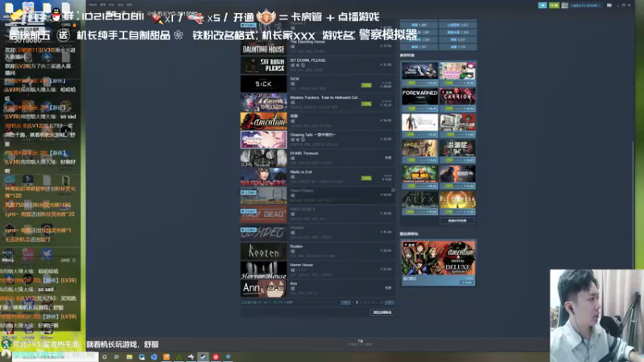The height and width of the screenshot is (362, 644).
Task: Open the Daunting House thumbnail
Action: 264,48
